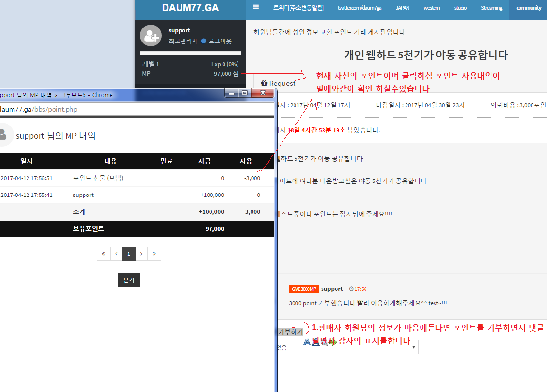Viewport: 547px width, 392px height.
Task: Open the JAPAN nav menu
Action: 403,8
